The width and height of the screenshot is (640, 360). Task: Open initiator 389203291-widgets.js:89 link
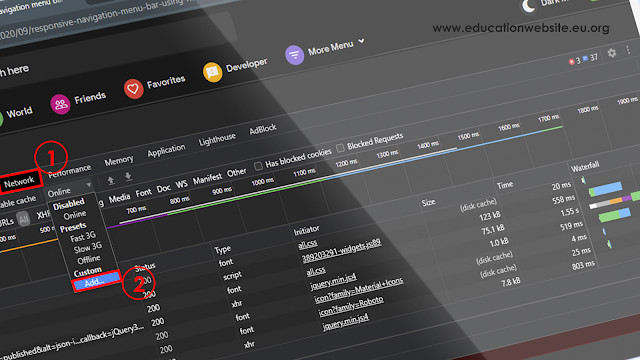pos(341,251)
